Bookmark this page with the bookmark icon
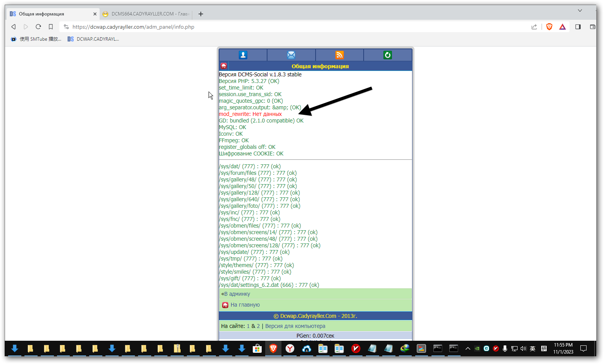 51,27
